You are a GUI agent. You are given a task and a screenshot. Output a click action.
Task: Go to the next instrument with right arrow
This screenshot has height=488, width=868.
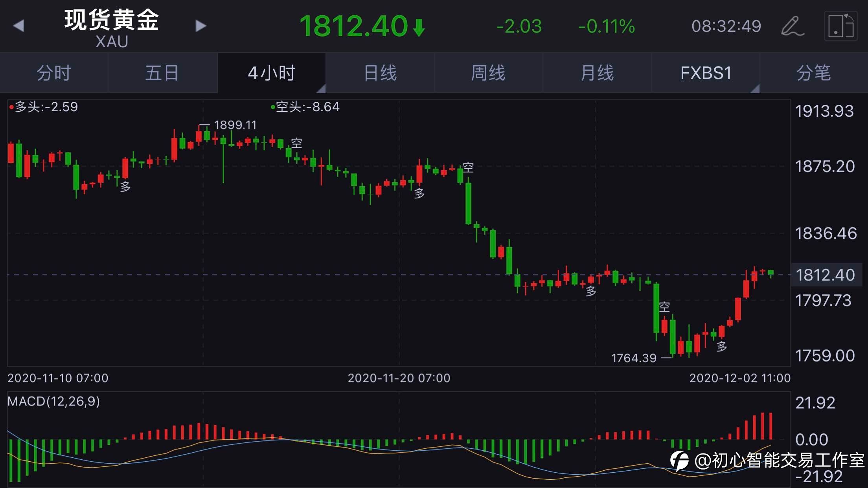tap(201, 26)
